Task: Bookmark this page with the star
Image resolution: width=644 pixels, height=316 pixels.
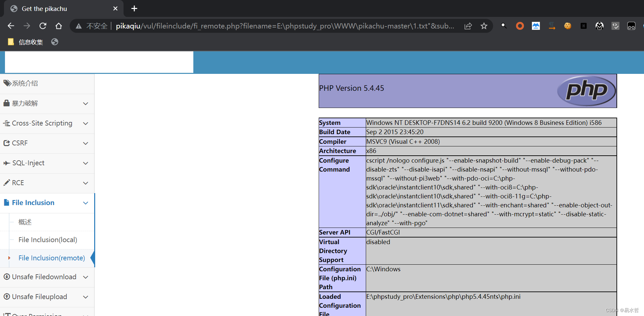Action: click(x=484, y=26)
